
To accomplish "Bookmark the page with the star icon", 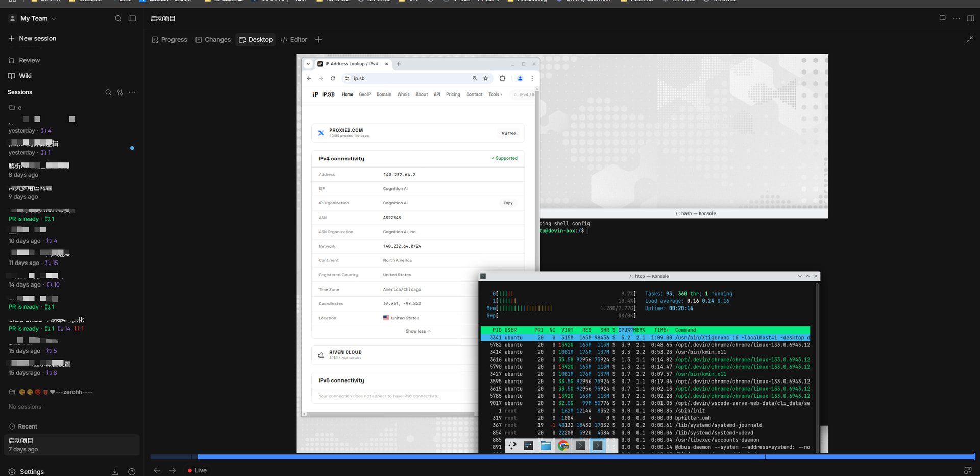I will 486,78.
